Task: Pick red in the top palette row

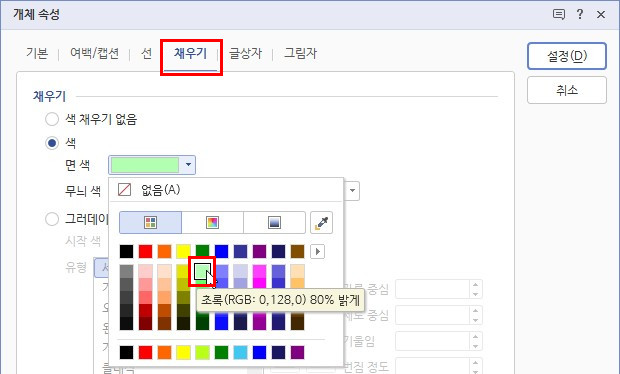Action: pos(146,251)
